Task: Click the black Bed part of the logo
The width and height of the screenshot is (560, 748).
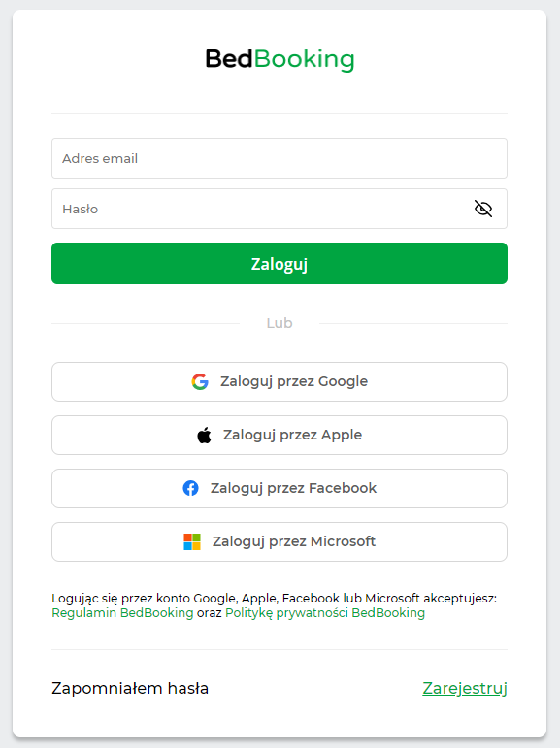Action: (x=229, y=59)
